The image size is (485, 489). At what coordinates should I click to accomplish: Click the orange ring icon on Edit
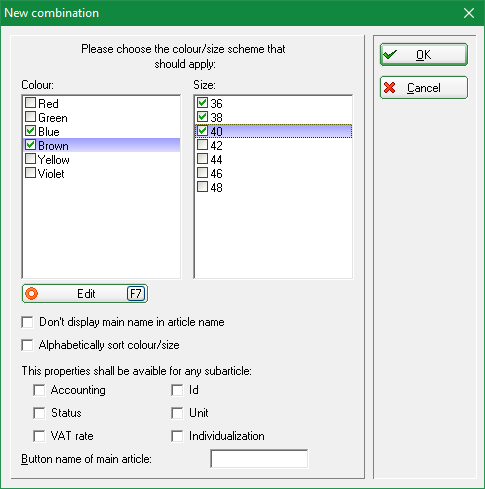32,294
